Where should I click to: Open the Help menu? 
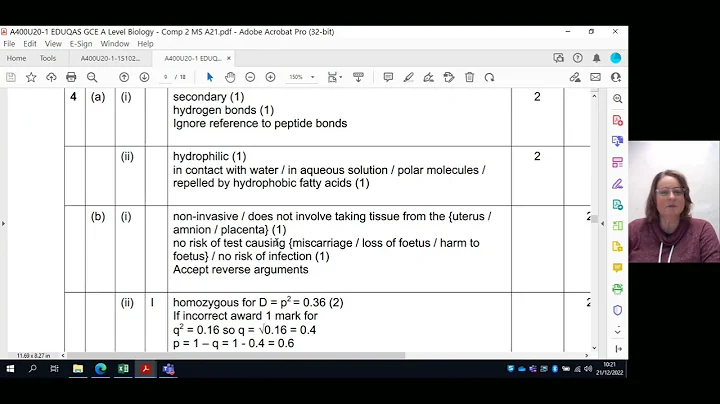tap(145, 44)
